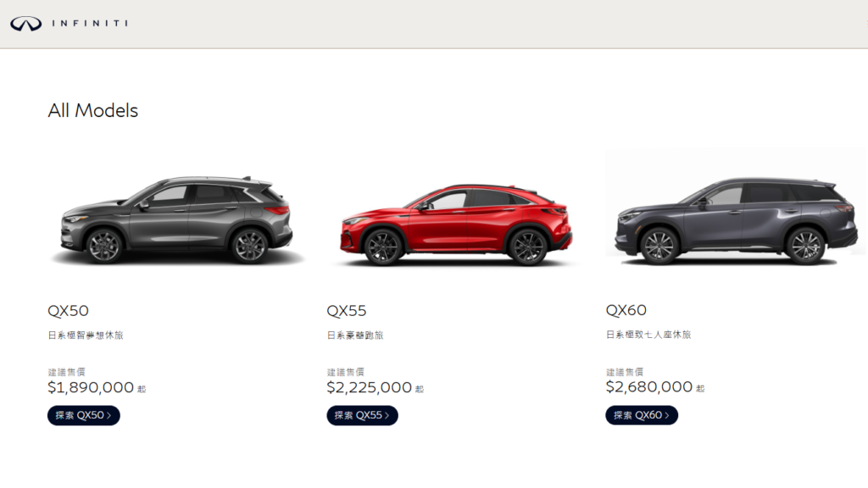Click the QX60 seven-seater tagline text

point(648,335)
